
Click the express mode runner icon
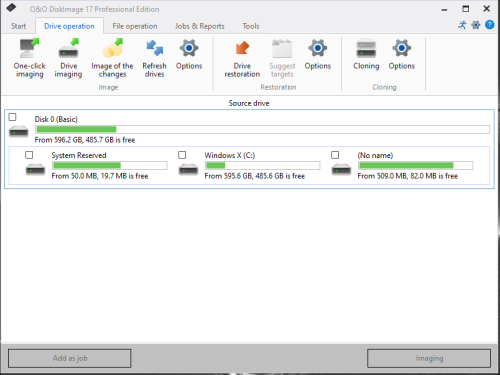[x=462, y=25]
